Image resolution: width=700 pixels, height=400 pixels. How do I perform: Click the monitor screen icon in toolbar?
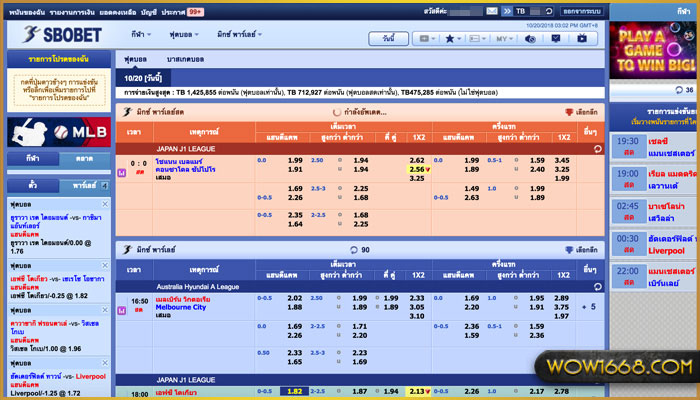[554, 38]
